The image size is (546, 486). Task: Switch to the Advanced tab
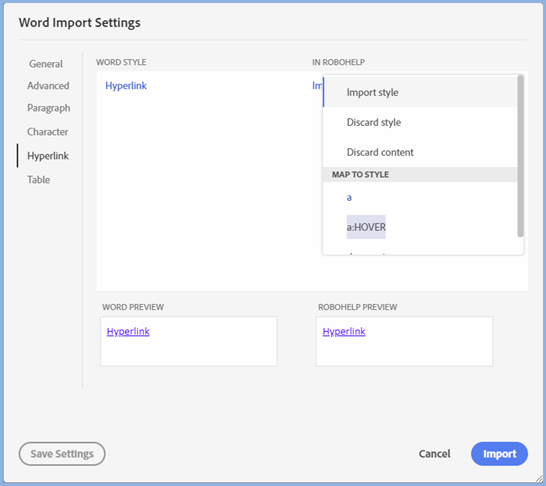point(48,86)
